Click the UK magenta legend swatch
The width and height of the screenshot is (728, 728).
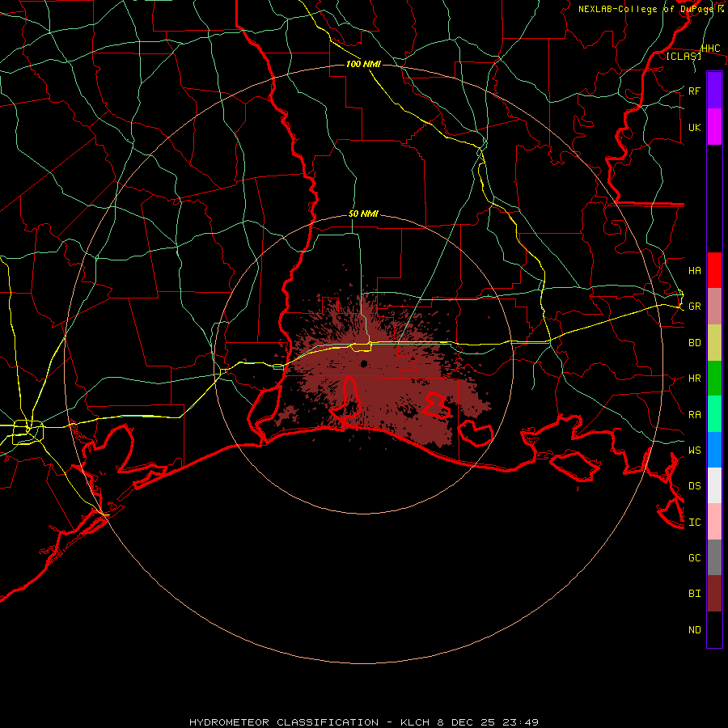click(714, 127)
